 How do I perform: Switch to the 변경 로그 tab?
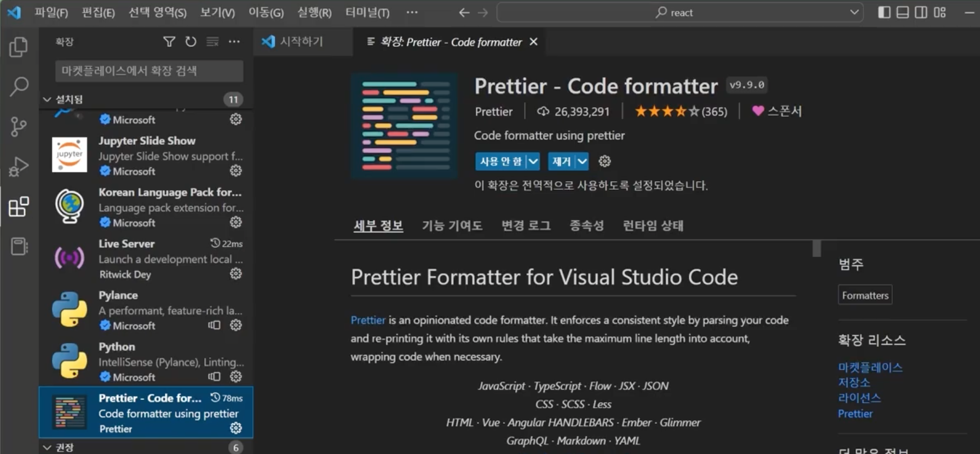(526, 225)
